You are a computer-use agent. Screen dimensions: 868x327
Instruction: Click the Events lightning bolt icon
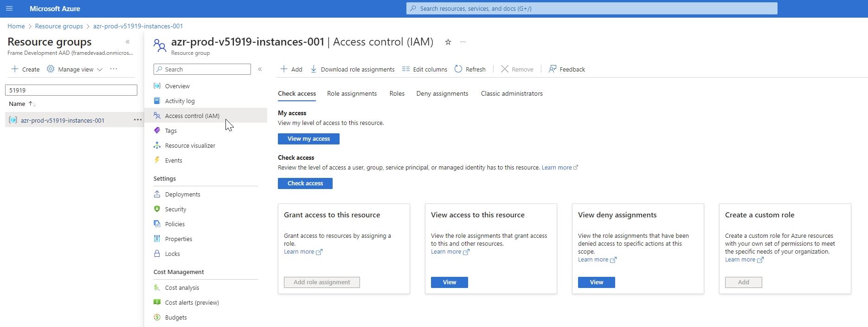coord(157,160)
